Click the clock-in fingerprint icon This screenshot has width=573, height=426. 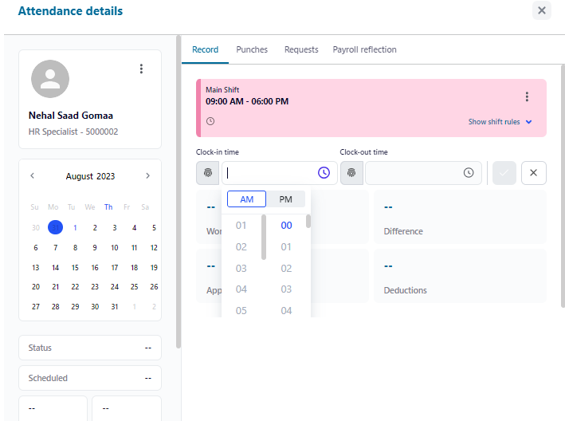[208, 172]
